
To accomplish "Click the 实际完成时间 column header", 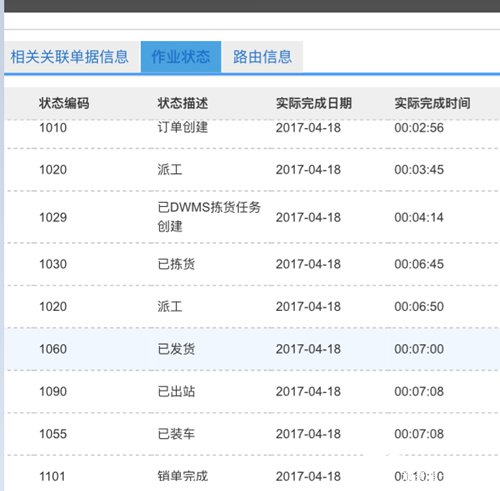I will pos(432,103).
